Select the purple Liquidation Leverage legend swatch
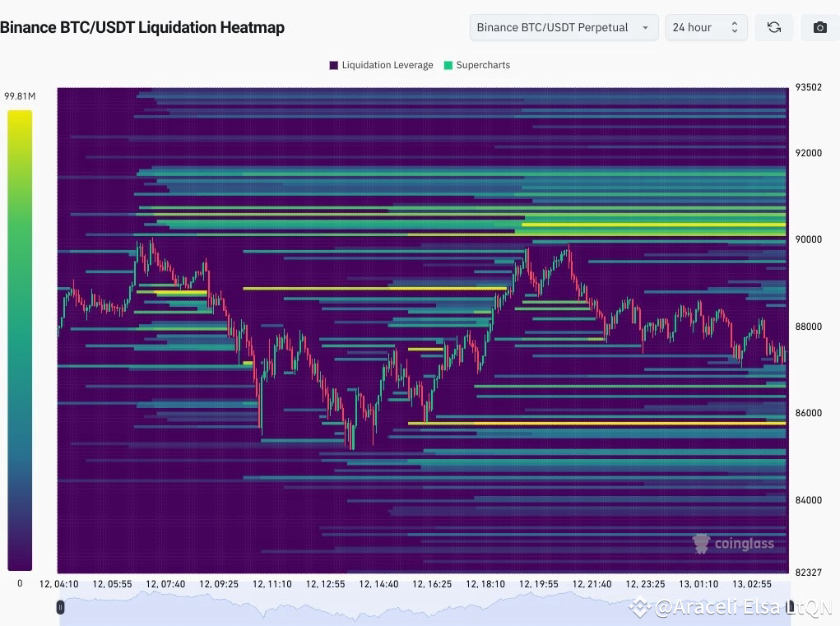The image size is (840, 626). (x=332, y=65)
